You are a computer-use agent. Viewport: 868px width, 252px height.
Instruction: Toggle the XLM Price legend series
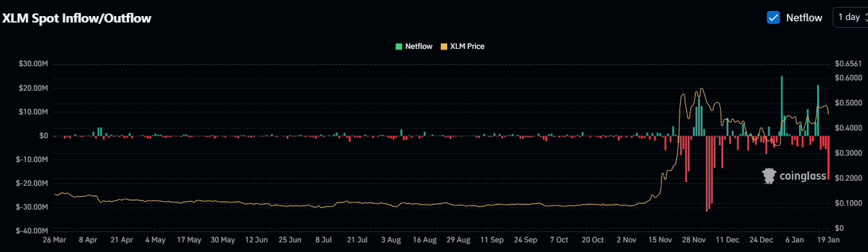click(462, 46)
